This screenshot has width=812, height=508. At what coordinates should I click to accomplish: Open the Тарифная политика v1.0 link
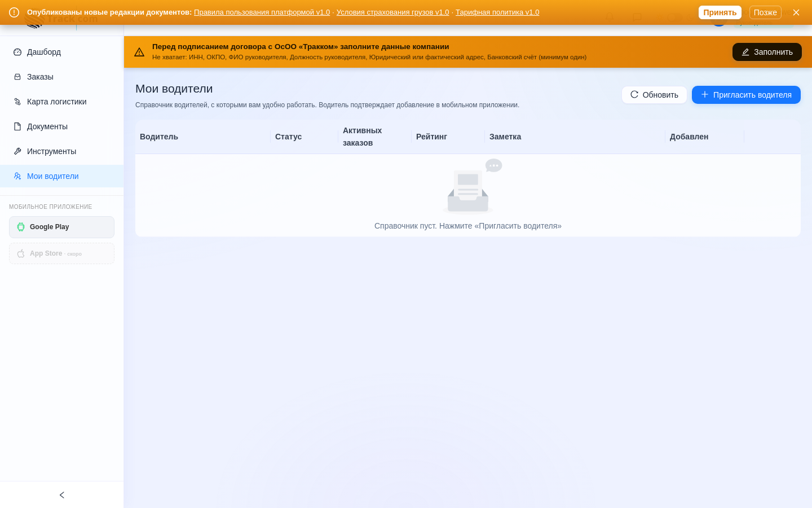[x=497, y=12]
